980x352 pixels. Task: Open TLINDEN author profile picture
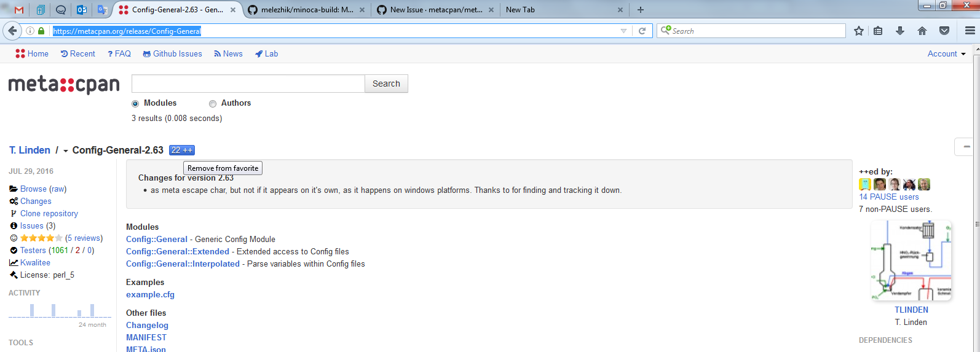(x=911, y=260)
